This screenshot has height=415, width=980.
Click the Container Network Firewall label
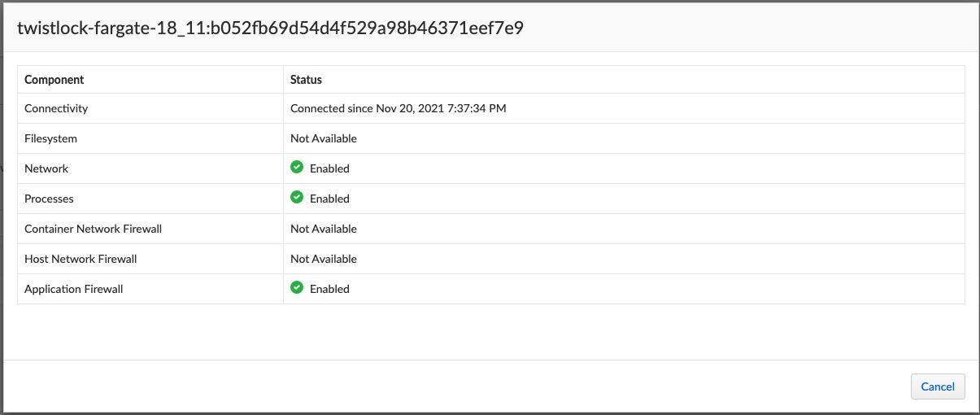click(x=93, y=229)
